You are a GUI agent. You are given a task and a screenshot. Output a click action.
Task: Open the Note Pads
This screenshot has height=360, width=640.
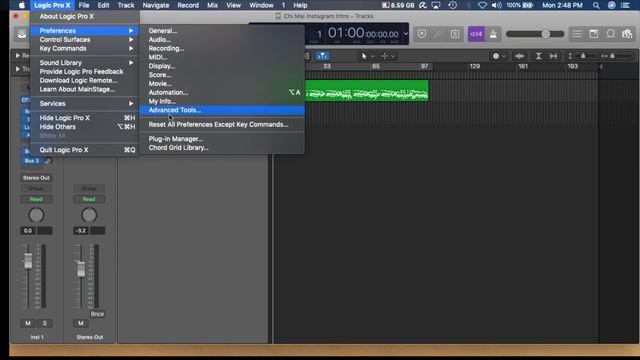(594, 34)
